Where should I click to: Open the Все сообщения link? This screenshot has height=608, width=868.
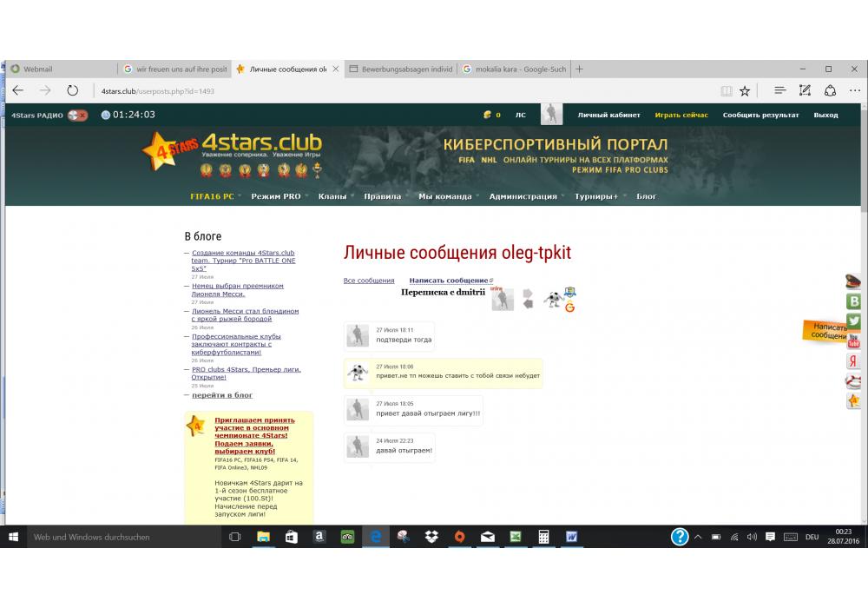[x=369, y=281]
